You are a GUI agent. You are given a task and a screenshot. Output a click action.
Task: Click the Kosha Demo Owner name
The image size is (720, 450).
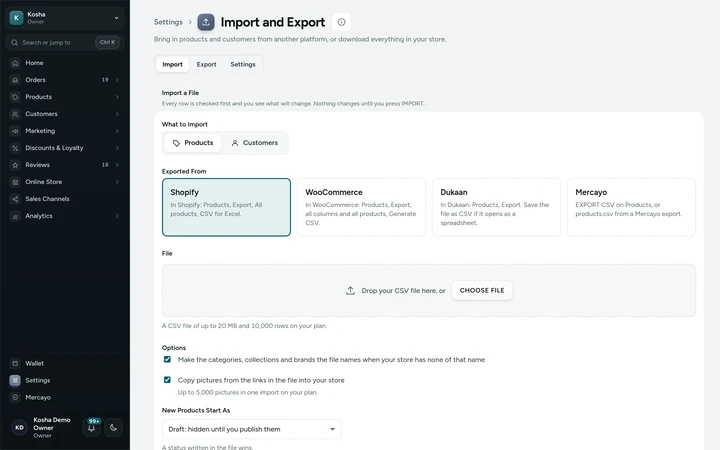tap(52, 424)
